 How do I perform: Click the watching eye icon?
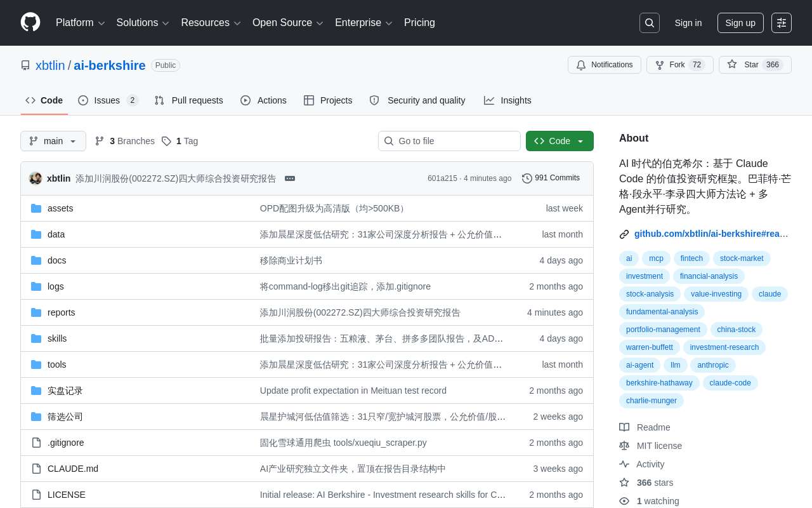point(624,501)
